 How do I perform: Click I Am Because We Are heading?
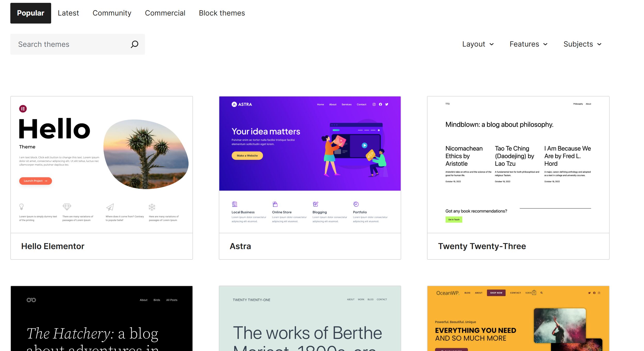[x=567, y=156]
